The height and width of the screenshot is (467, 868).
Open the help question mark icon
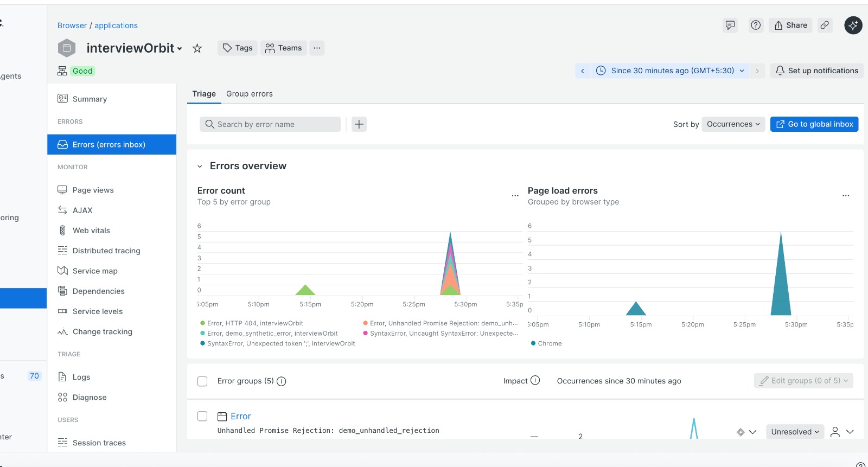point(756,25)
